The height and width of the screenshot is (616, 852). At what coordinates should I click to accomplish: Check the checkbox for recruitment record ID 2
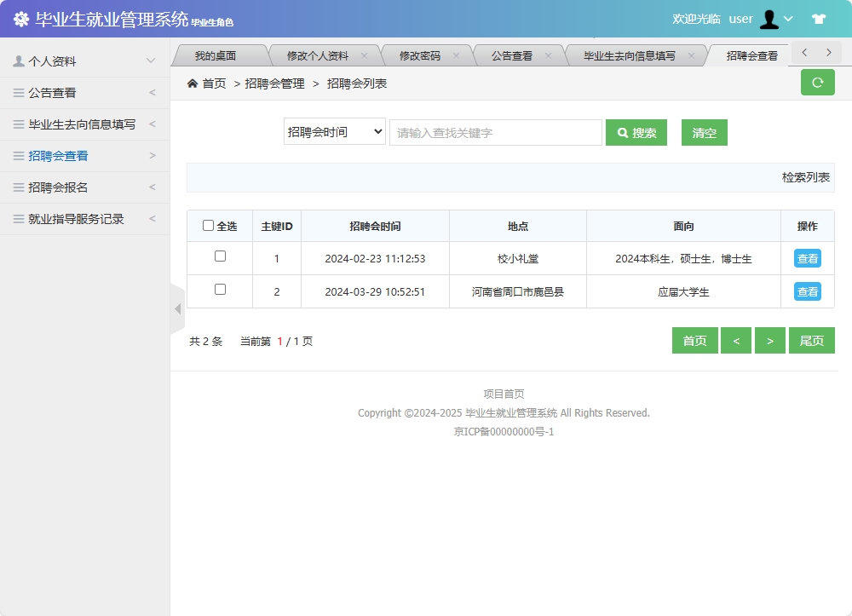pos(220,291)
